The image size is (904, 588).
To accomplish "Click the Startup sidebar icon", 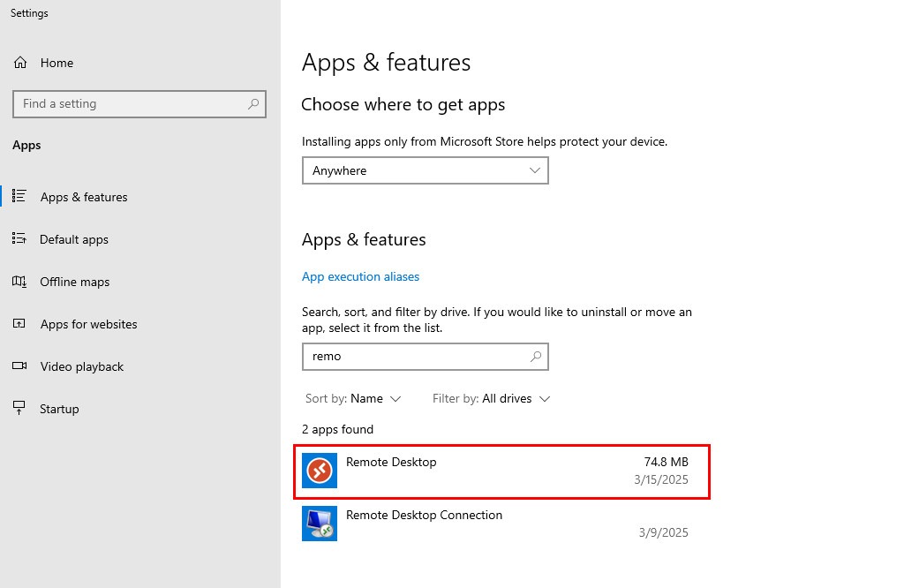I will [x=19, y=408].
